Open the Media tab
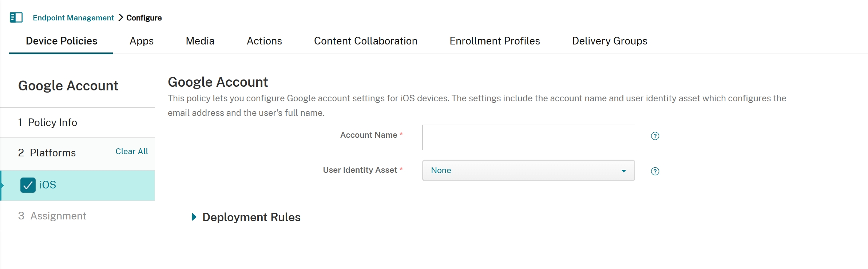Image resolution: width=868 pixels, height=269 pixels. (200, 41)
